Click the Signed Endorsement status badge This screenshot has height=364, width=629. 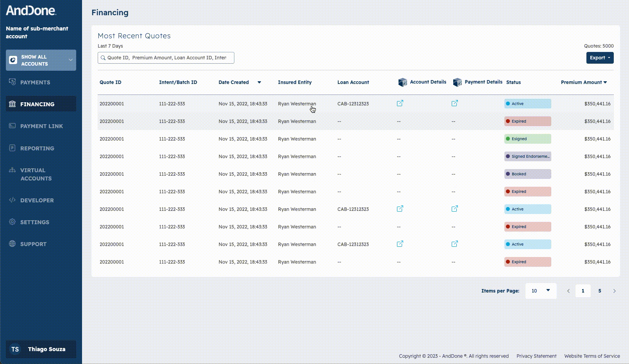(x=527, y=157)
